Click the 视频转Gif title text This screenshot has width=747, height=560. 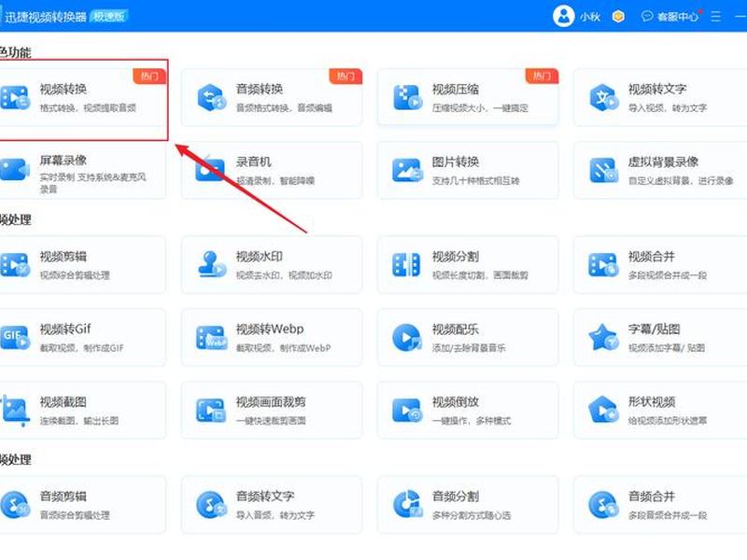click(65, 329)
